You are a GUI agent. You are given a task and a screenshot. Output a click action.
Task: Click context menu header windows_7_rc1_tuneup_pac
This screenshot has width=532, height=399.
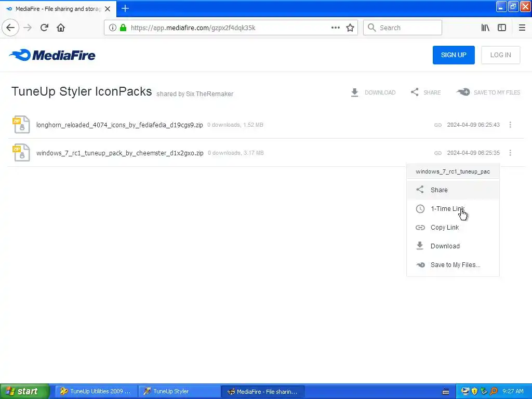pos(453,171)
